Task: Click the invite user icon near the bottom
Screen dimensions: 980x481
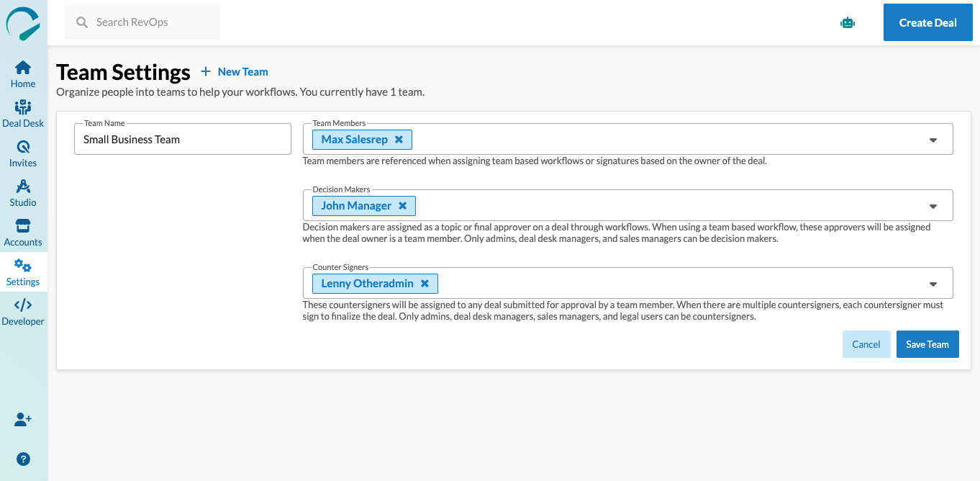Action: (x=23, y=419)
